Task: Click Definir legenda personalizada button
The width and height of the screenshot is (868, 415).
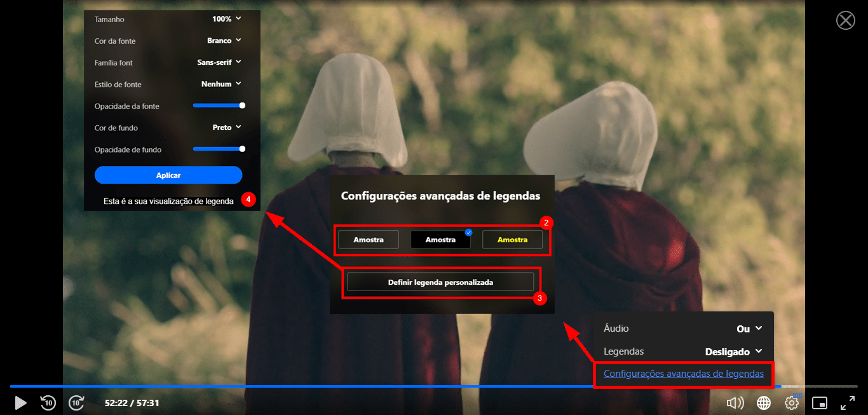Action: [440, 282]
